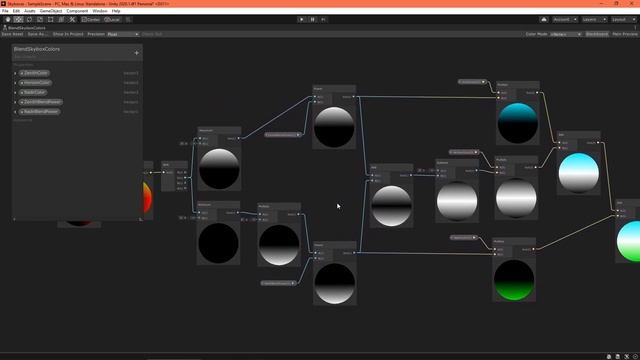This screenshot has width=640, height=360.
Task: Select the HorizonColor property pill in Blackboard
Action: (x=36, y=83)
